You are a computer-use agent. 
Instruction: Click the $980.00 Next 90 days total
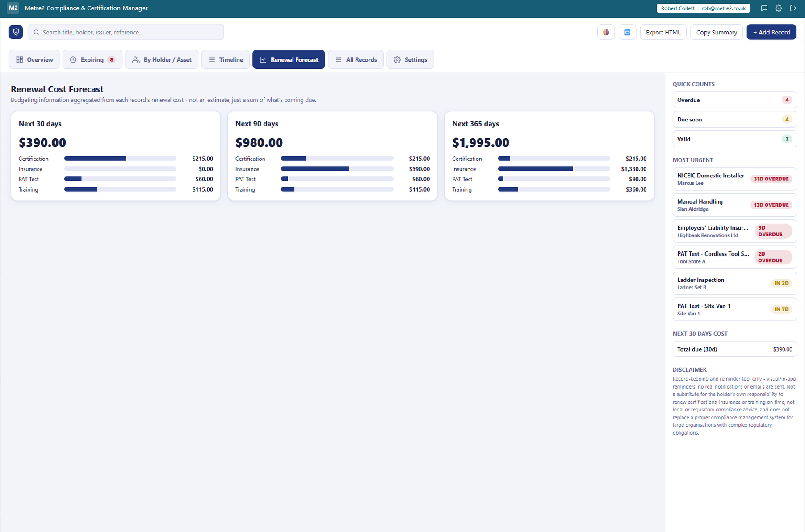tap(259, 142)
